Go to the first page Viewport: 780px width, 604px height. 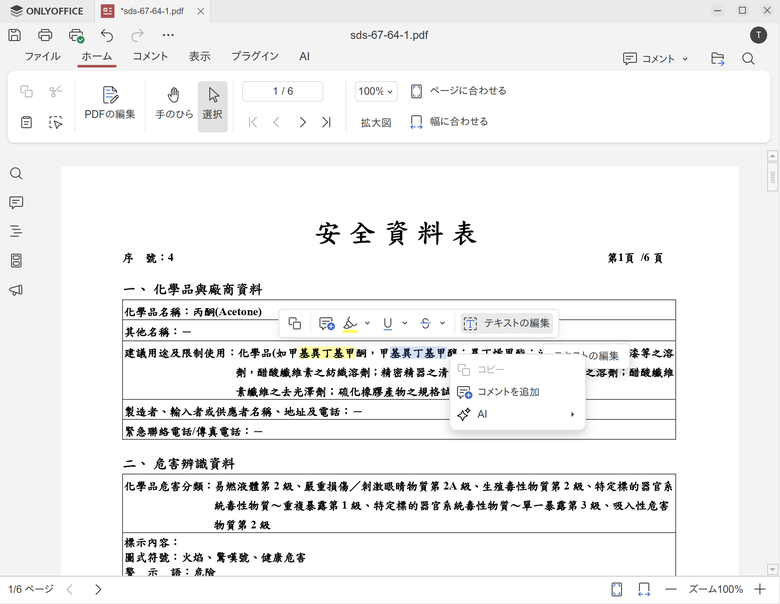coord(253,122)
